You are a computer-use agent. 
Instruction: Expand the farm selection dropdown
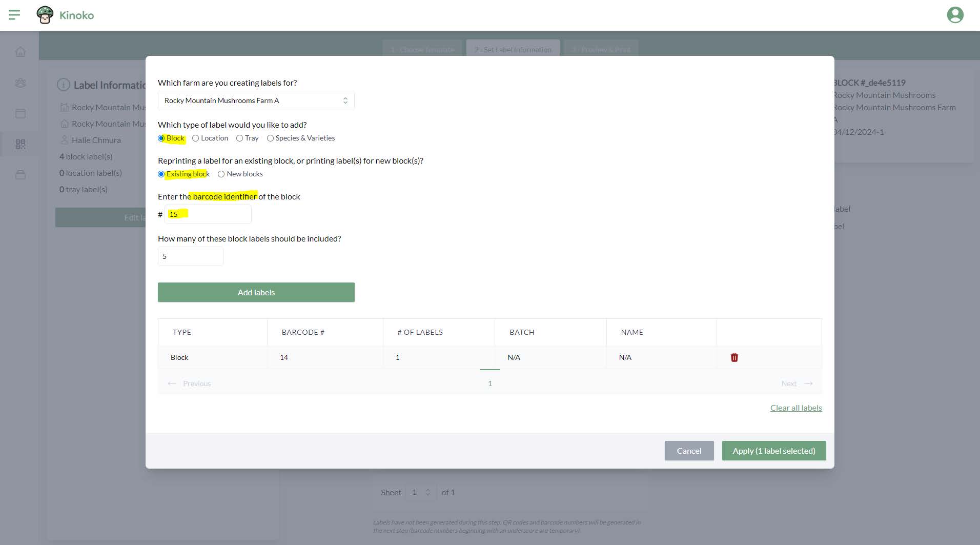[256, 100]
